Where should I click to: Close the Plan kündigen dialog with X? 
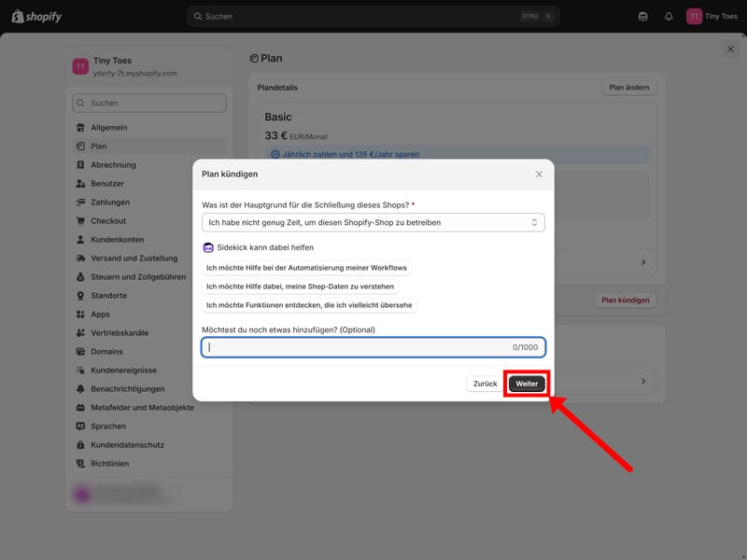click(539, 175)
